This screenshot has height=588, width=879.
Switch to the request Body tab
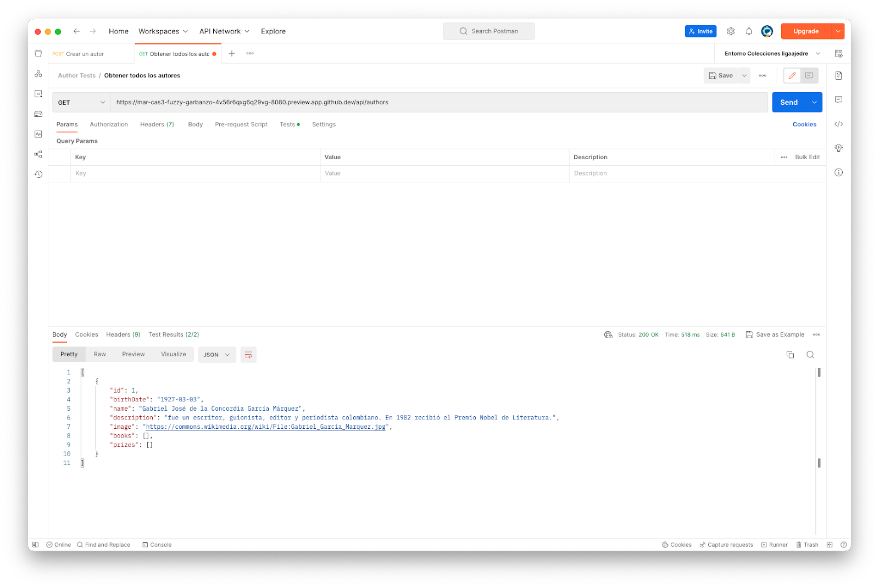[x=196, y=125]
